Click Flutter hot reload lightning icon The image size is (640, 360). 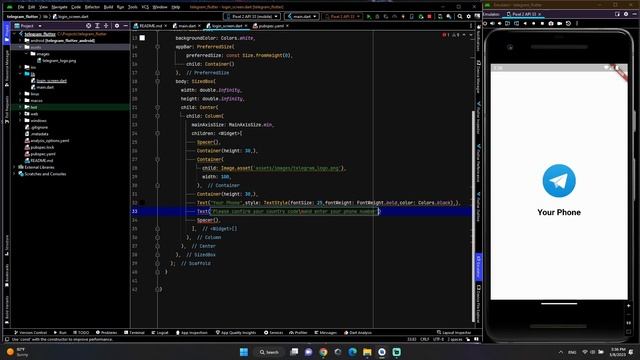(403, 17)
